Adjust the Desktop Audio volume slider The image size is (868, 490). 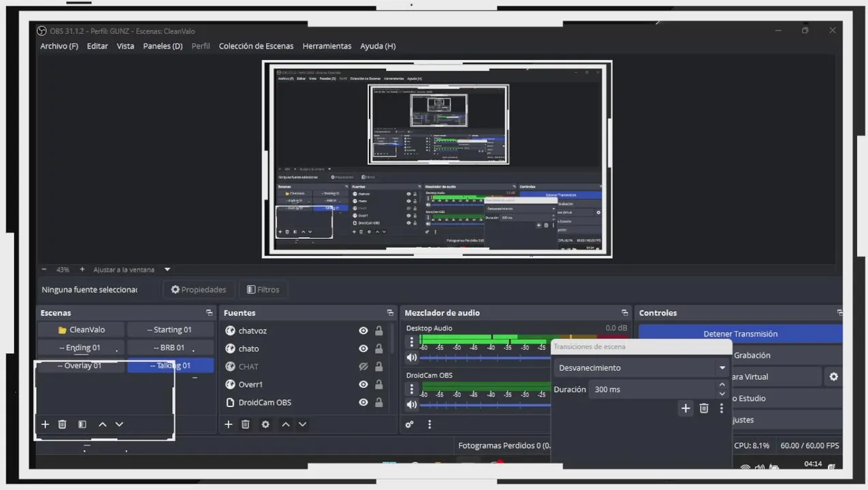pyautogui.click(x=485, y=357)
